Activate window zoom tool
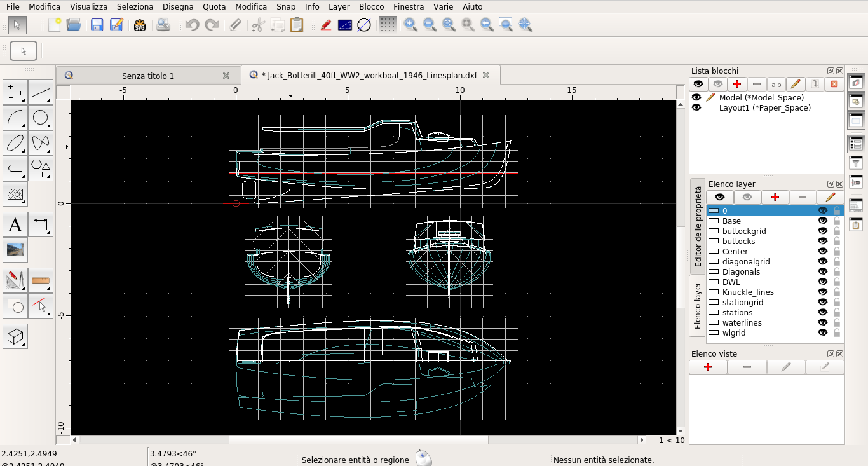 point(506,25)
